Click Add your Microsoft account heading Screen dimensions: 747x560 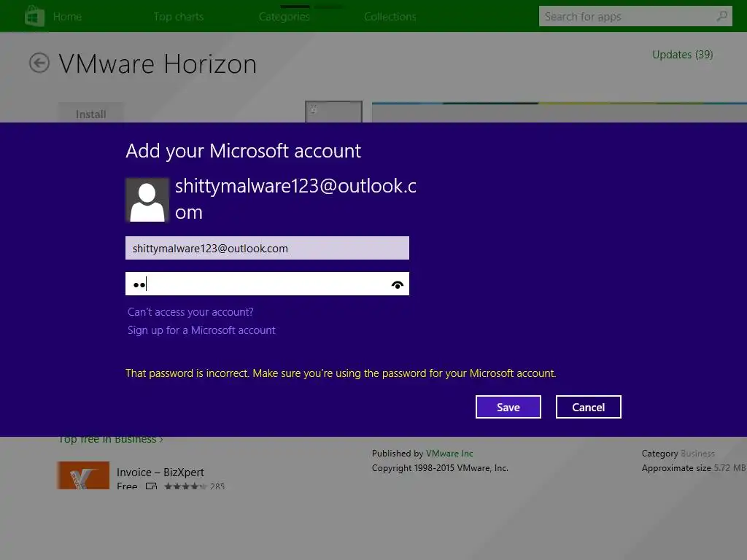click(x=244, y=151)
